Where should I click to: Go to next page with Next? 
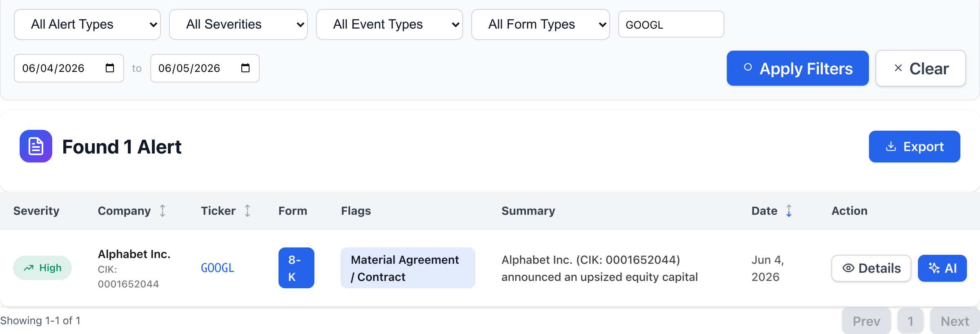click(x=955, y=321)
